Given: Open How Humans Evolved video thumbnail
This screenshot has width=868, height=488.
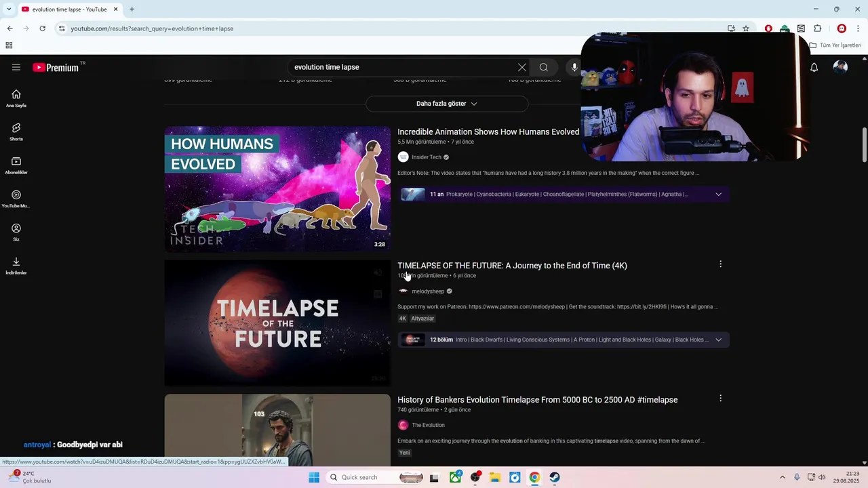Looking at the screenshot, I should (277, 189).
